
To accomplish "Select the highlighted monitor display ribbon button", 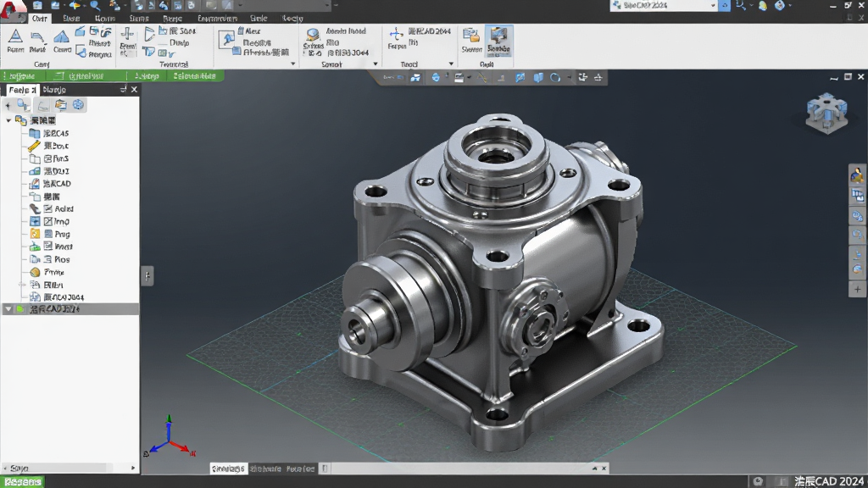I will [x=498, y=41].
